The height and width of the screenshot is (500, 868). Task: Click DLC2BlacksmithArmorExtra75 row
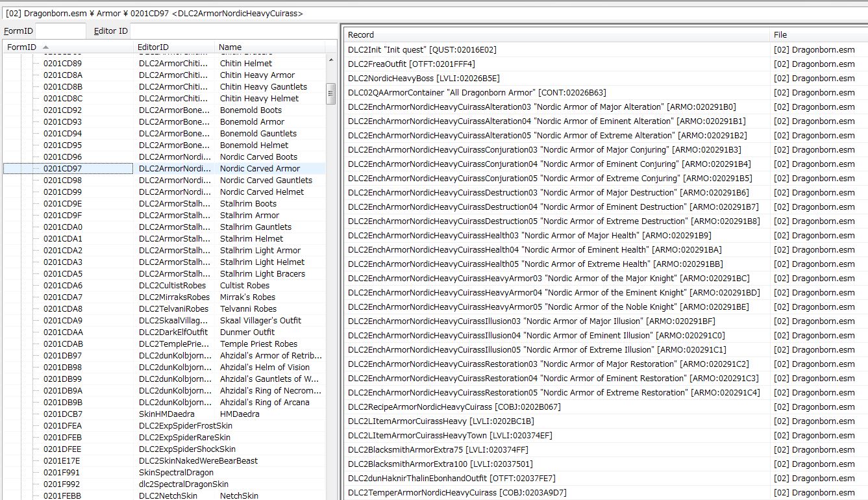point(606,450)
